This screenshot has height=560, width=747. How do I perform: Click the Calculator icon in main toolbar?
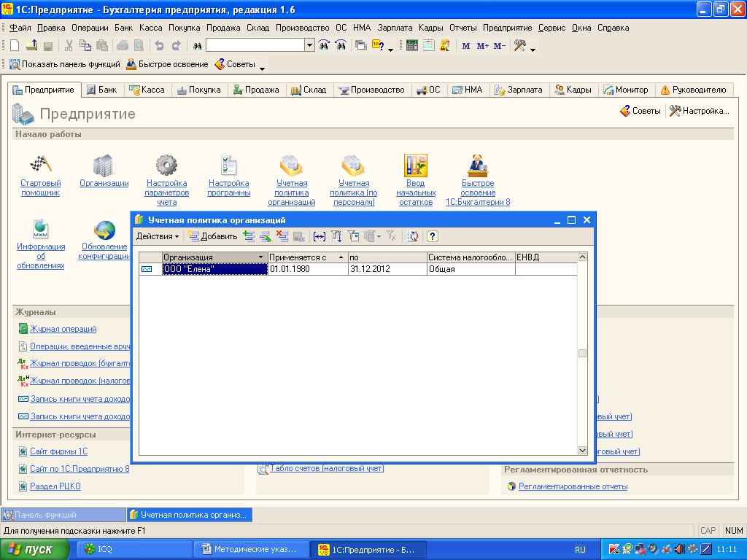(412, 46)
